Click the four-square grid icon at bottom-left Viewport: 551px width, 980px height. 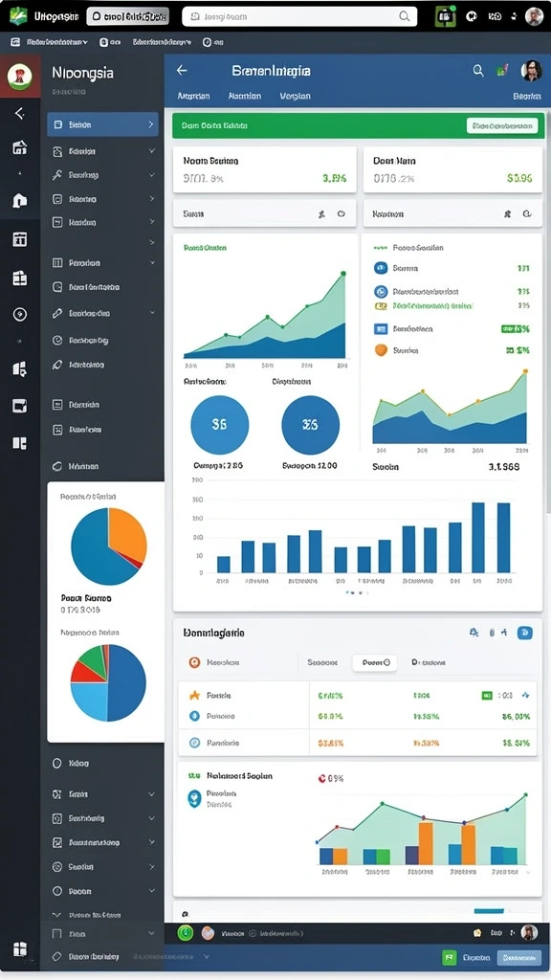click(x=20, y=948)
